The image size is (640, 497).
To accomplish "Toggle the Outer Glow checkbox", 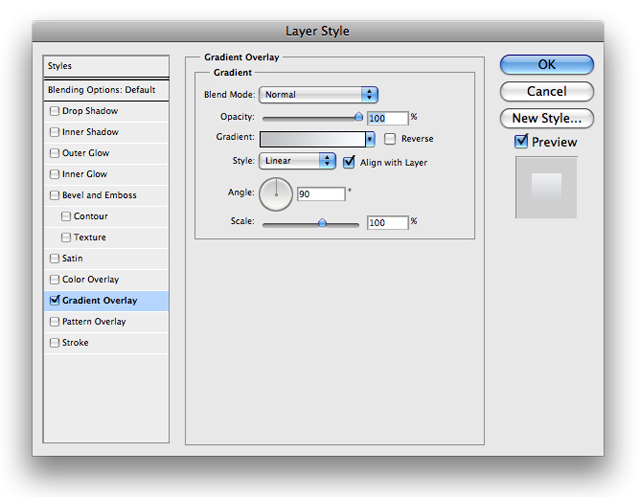I will [54, 153].
